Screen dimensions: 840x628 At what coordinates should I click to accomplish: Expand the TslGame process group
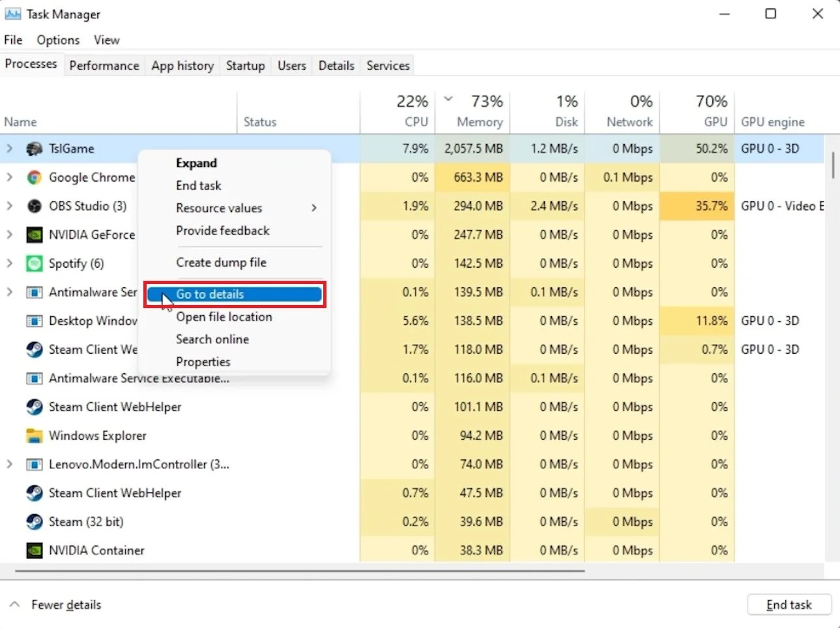pyautogui.click(x=9, y=149)
